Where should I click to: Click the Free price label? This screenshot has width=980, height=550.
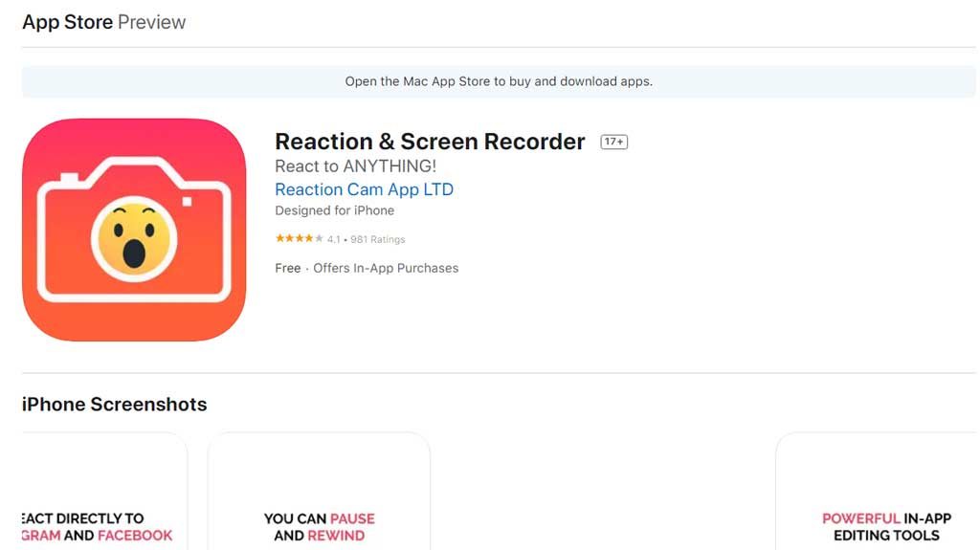coord(287,268)
